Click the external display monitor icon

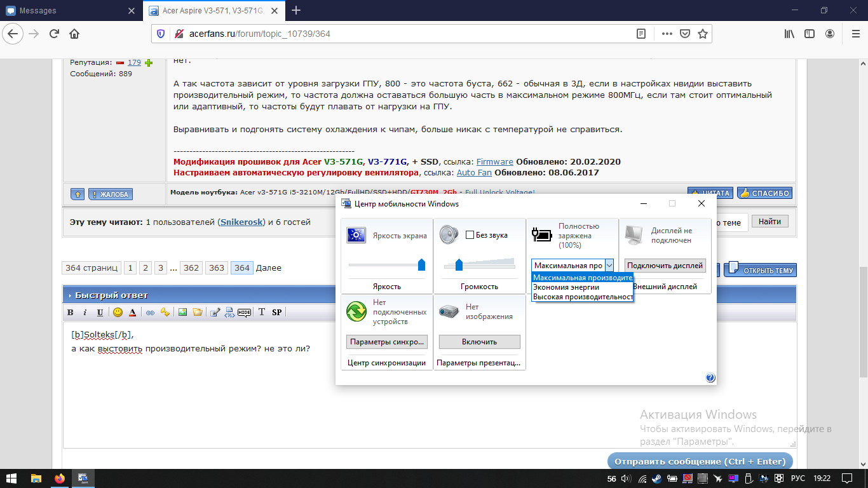tap(634, 235)
